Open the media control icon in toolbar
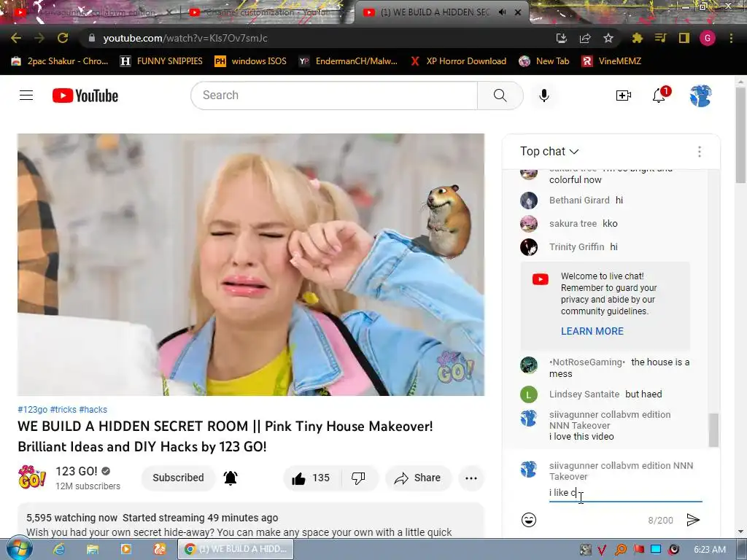 [660, 38]
